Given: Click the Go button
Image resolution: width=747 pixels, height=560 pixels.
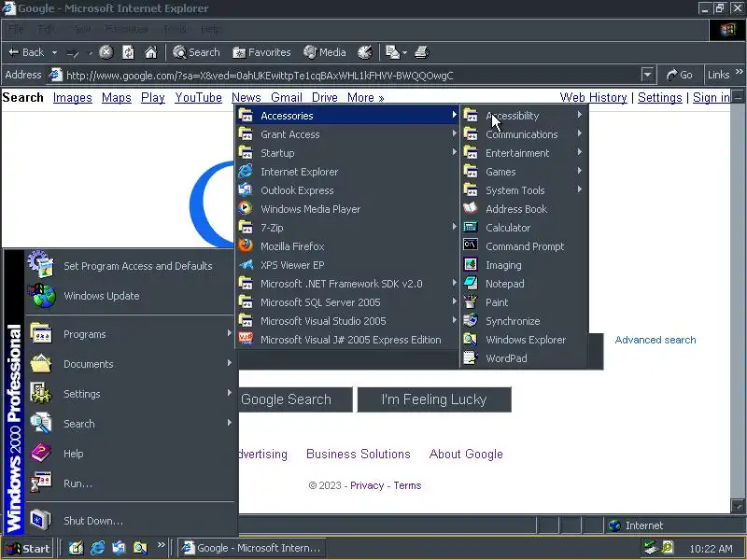Looking at the screenshot, I should tap(680, 75).
